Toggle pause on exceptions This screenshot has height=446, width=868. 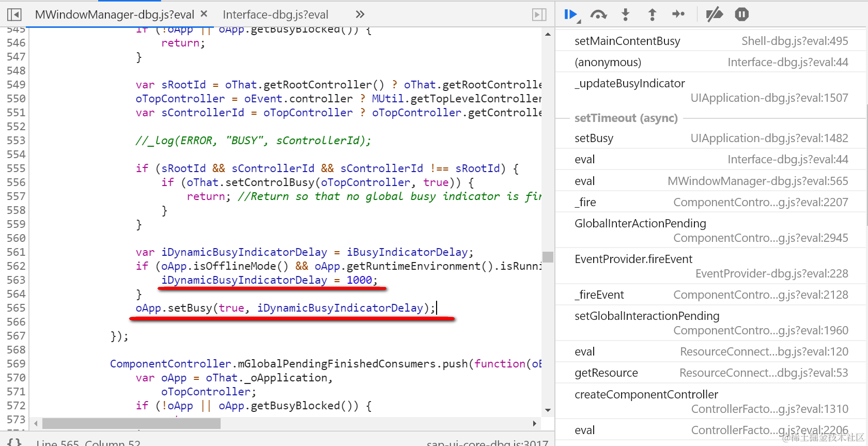pyautogui.click(x=741, y=14)
